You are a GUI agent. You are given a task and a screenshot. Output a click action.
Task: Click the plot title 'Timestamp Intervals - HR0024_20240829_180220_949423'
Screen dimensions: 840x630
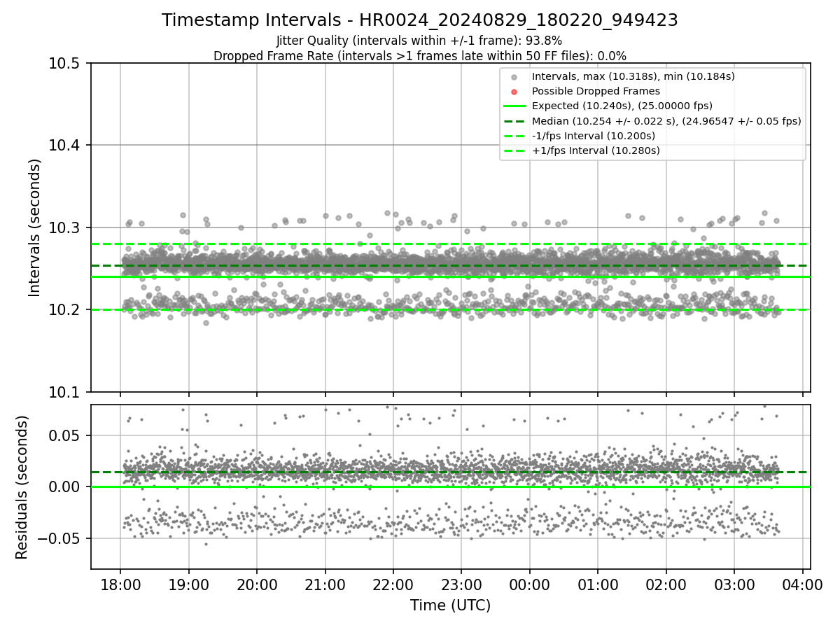point(420,20)
